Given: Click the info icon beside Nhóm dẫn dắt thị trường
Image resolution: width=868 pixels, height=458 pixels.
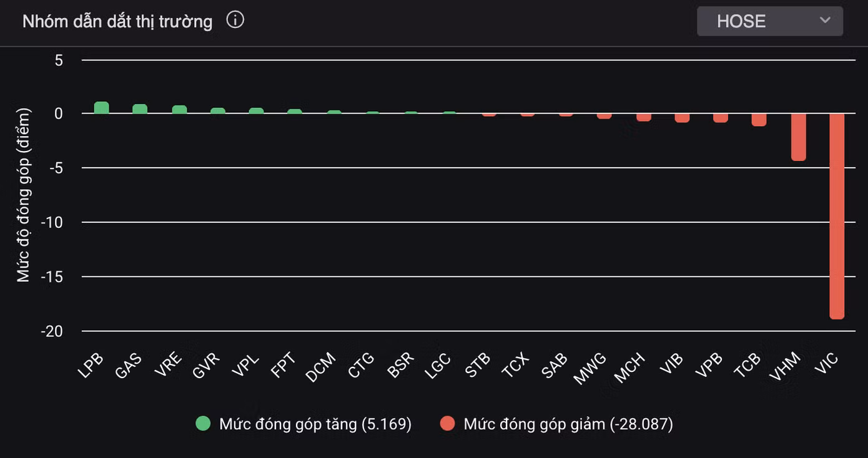Looking at the screenshot, I should pos(235,21).
